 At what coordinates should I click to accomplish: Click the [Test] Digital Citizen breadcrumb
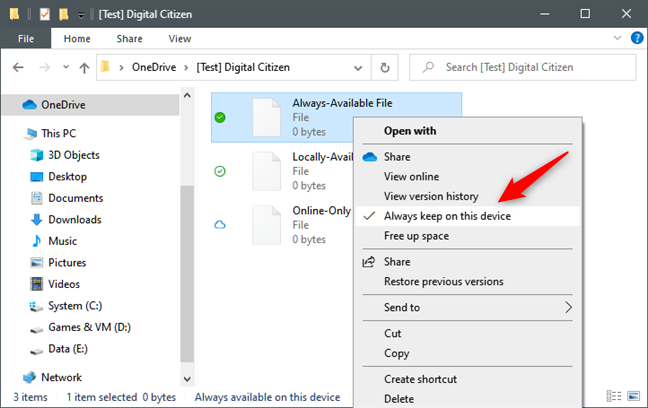coord(243,67)
